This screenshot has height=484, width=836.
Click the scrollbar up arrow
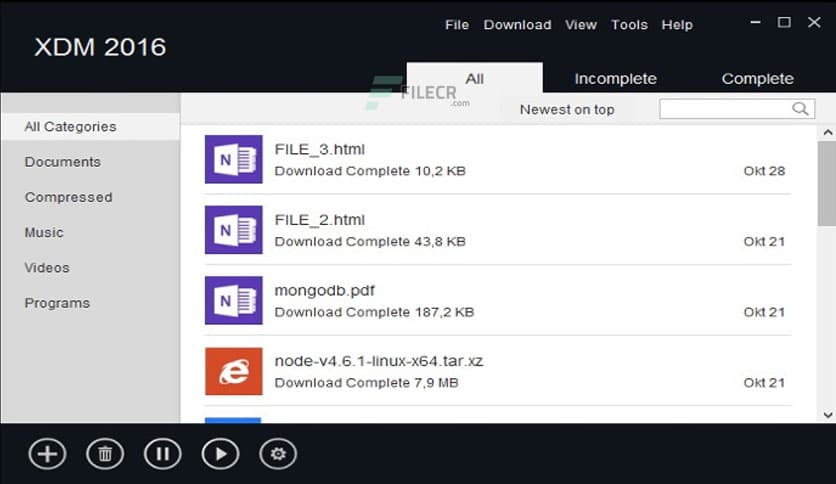tap(827, 132)
